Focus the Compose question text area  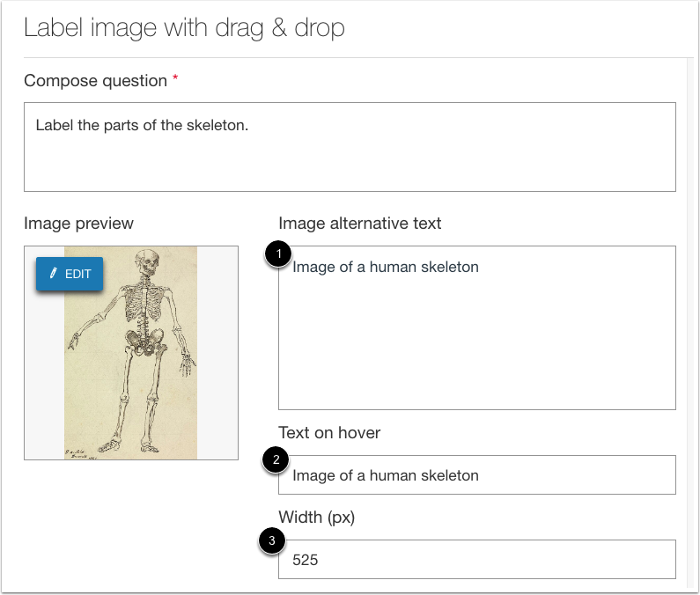click(x=350, y=158)
